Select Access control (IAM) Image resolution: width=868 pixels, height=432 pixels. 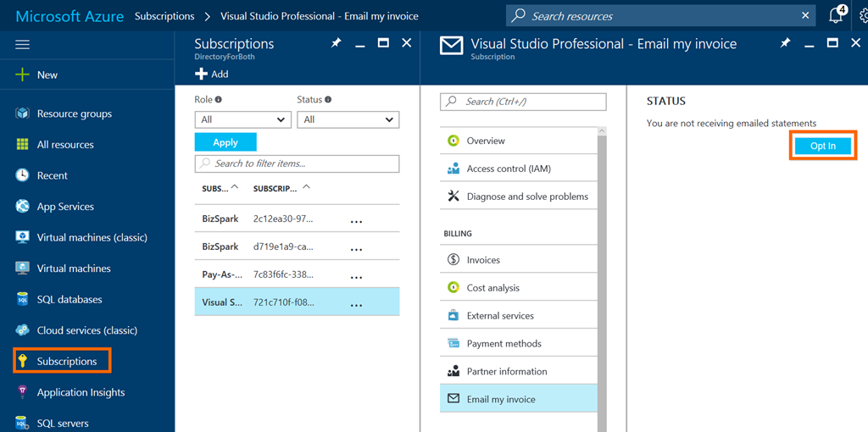508,169
